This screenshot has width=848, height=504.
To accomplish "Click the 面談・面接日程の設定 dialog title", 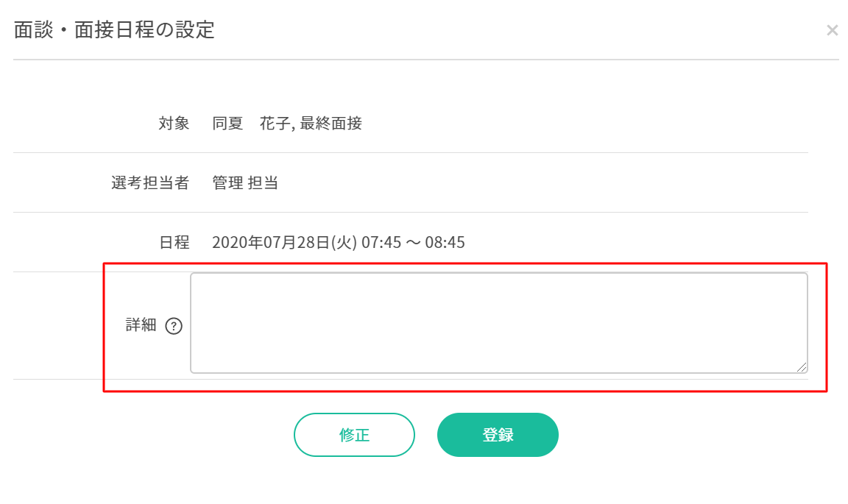I will point(114,30).
